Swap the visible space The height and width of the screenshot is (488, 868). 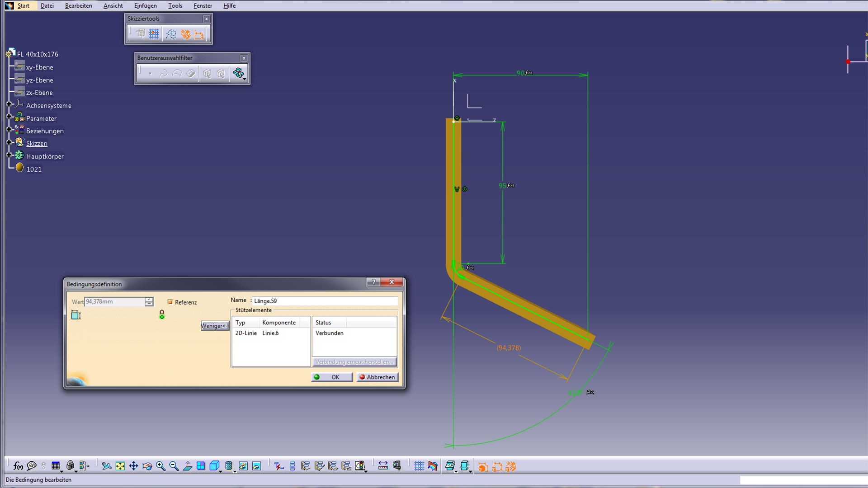tap(257, 466)
